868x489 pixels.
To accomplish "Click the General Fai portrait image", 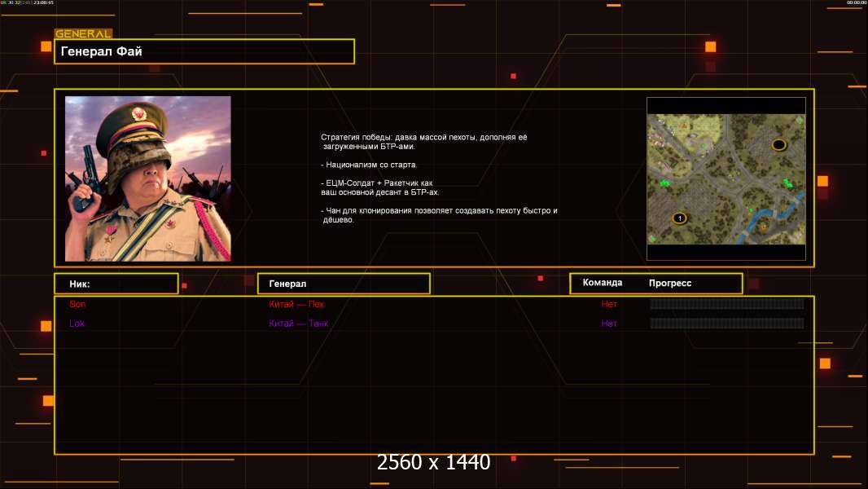I will coord(148,178).
